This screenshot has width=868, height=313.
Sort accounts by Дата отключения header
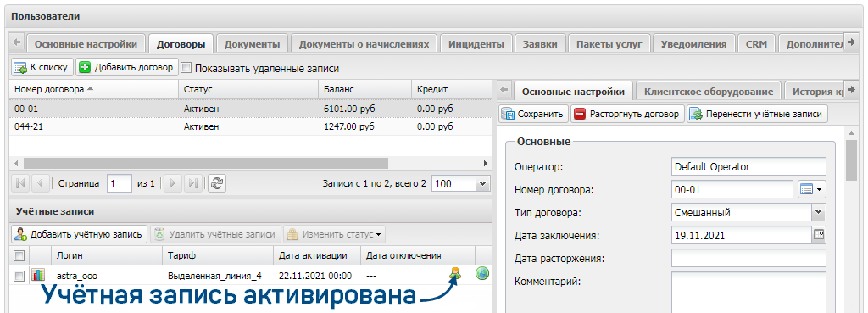pyautogui.click(x=404, y=255)
